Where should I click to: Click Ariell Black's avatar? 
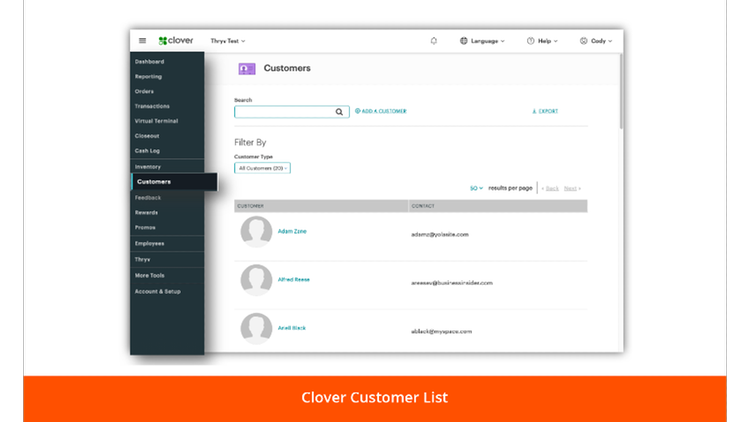(x=256, y=329)
